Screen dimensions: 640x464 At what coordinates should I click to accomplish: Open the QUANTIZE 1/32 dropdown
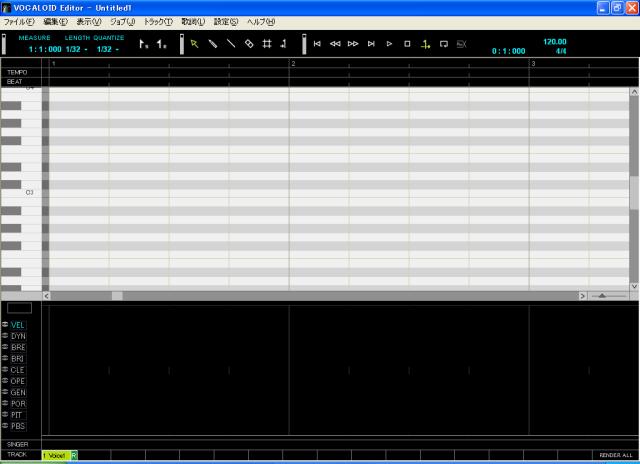108,49
